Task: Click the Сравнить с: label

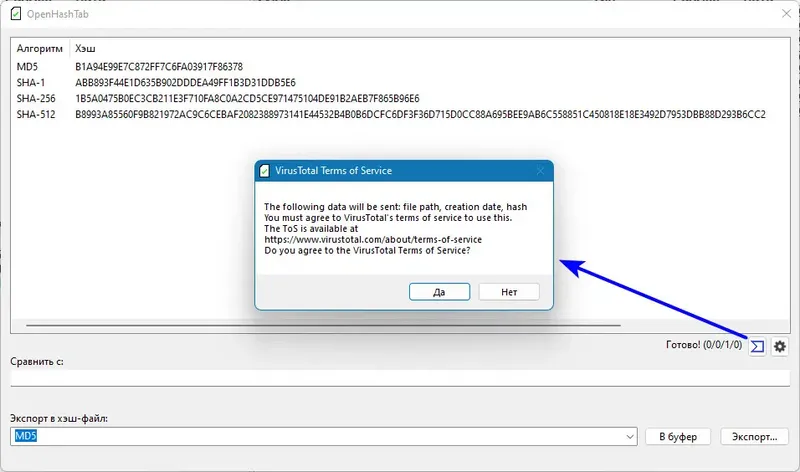Action: pyautogui.click(x=37, y=361)
